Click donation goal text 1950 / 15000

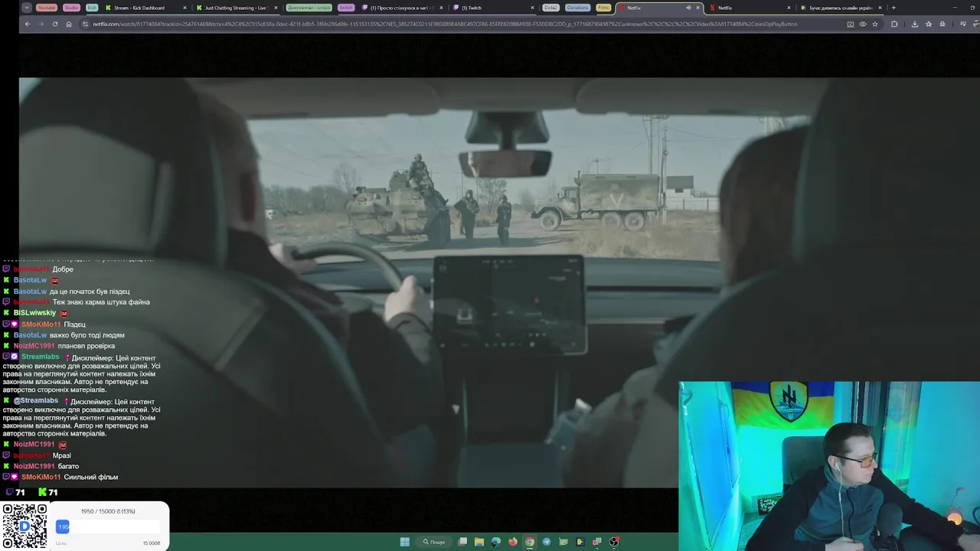tap(108, 511)
